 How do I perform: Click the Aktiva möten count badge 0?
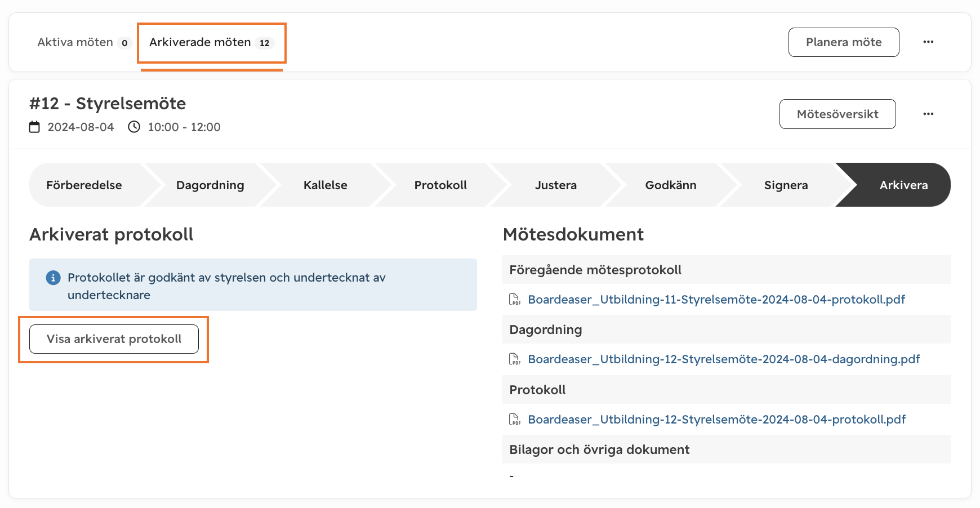pos(124,43)
